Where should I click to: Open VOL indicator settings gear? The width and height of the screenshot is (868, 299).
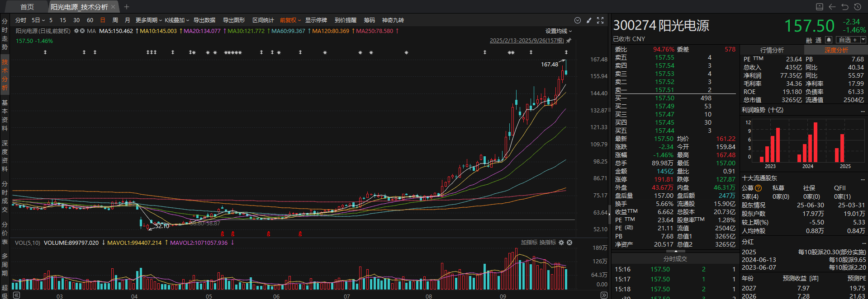(561, 243)
